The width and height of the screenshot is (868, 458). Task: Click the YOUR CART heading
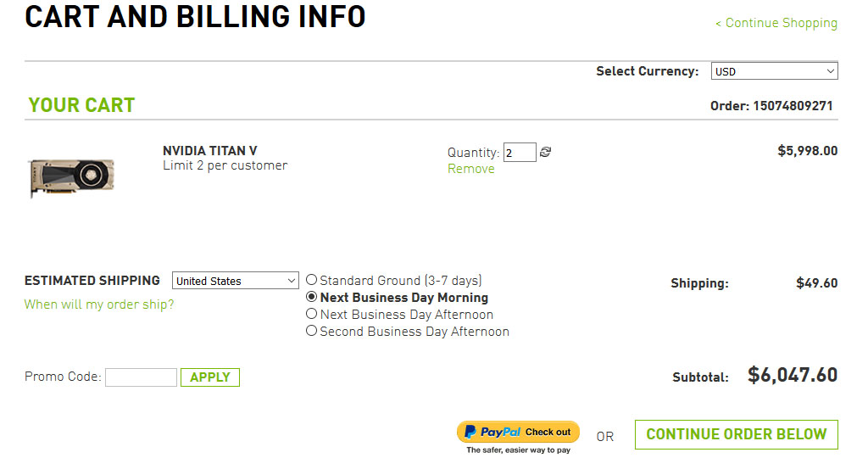pyautogui.click(x=81, y=105)
